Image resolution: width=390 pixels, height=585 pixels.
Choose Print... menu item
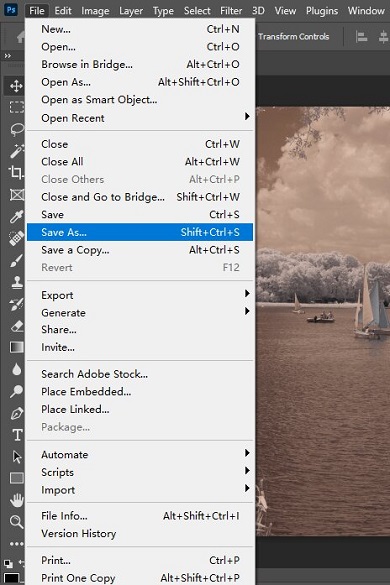pos(140,560)
